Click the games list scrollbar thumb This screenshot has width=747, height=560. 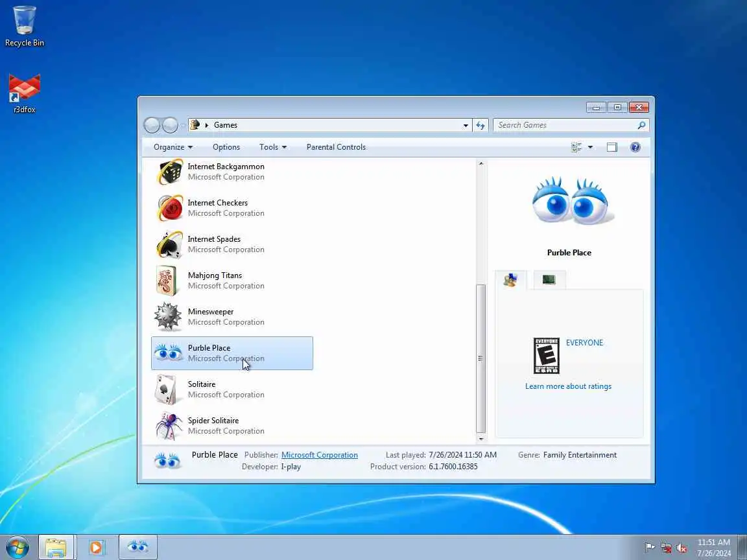point(480,358)
